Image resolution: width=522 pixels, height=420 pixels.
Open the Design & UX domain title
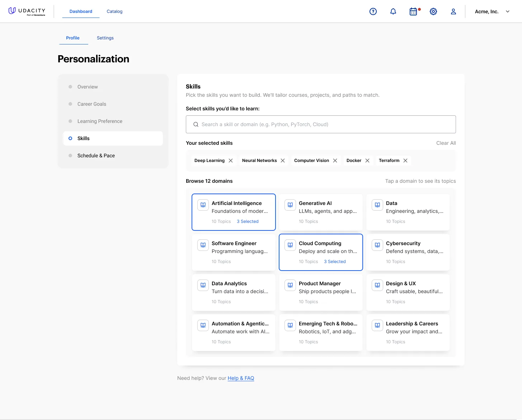(401, 283)
